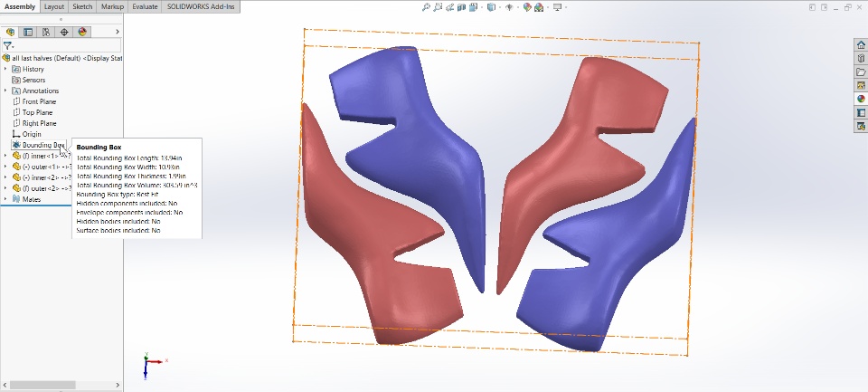
Task: Click the view triad axis indicator
Action: pos(154,364)
